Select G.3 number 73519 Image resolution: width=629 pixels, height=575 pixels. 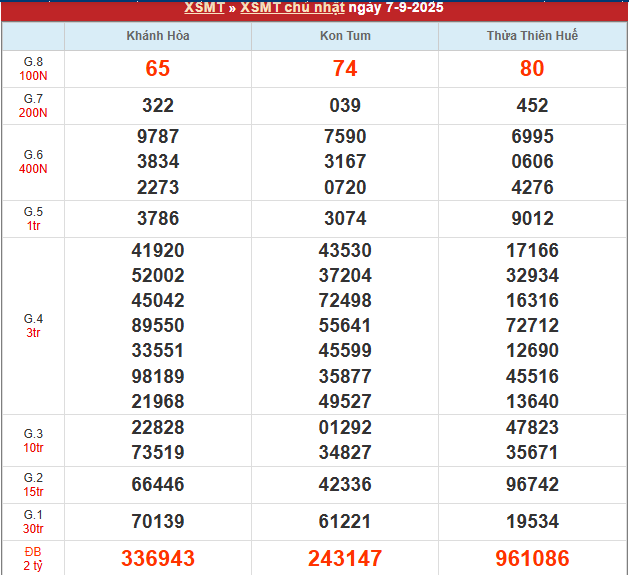(158, 453)
